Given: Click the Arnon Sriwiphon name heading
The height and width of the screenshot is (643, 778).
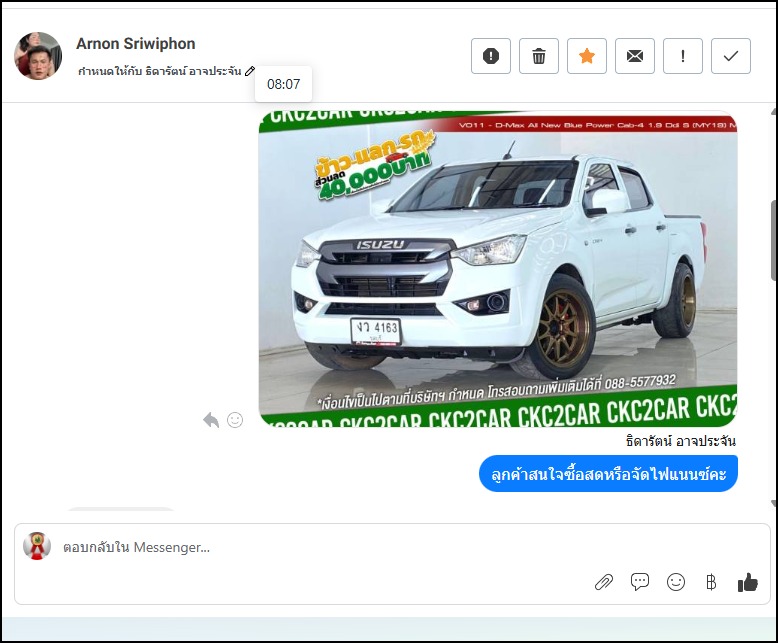Looking at the screenshot, I should click(135, 44).
